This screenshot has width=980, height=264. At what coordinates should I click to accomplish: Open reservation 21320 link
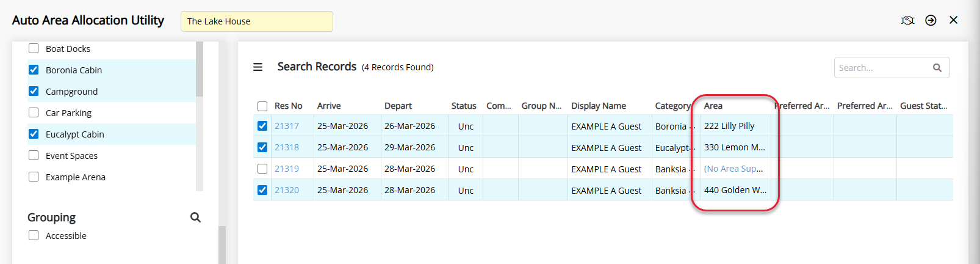287,190
